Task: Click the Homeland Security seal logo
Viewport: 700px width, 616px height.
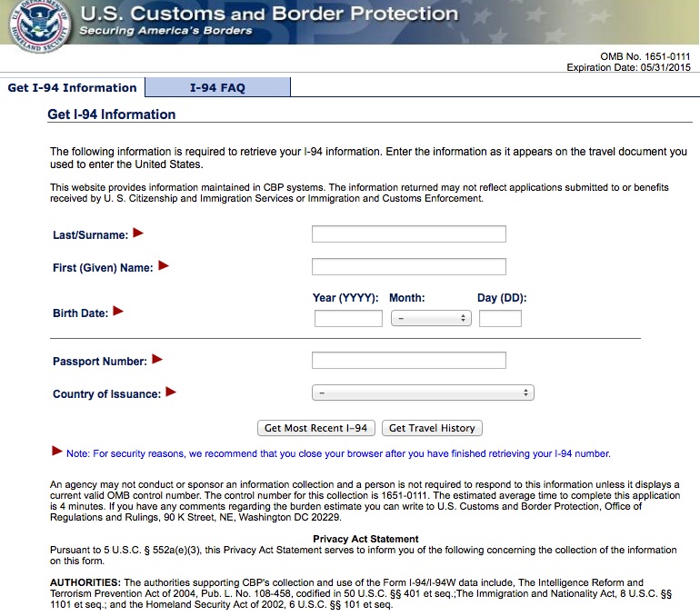Action: 39,25
